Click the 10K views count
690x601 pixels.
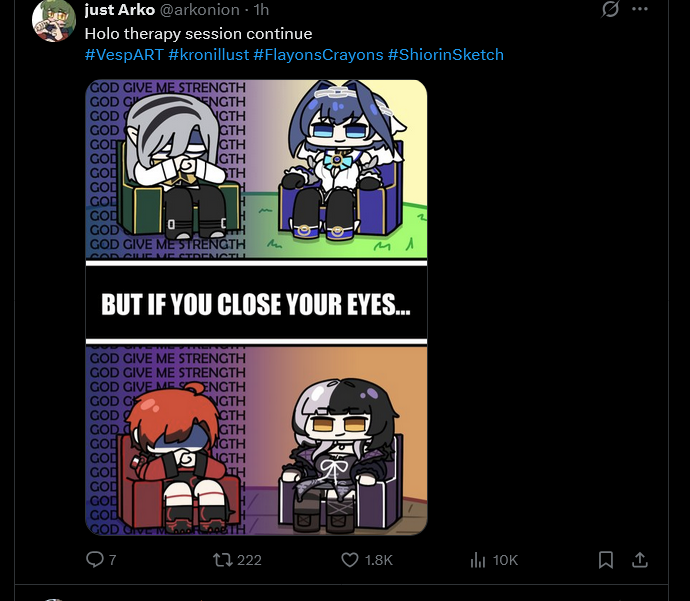pos(505,560)
